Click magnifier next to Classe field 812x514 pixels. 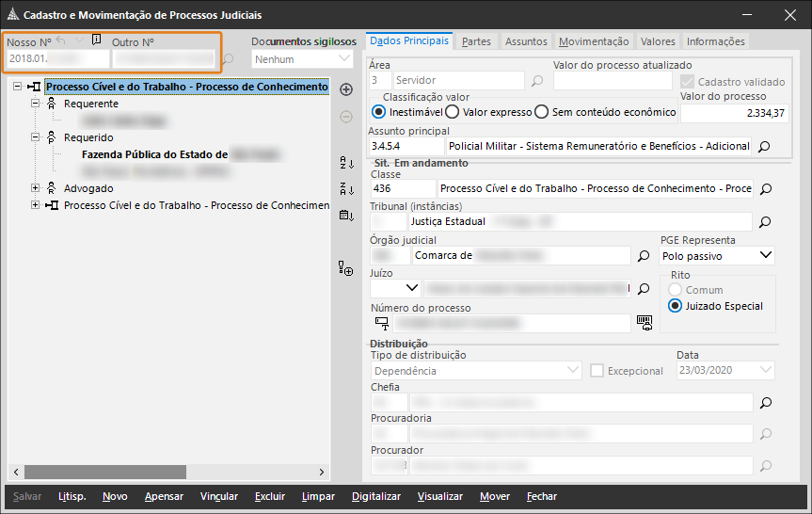[765, 189]
